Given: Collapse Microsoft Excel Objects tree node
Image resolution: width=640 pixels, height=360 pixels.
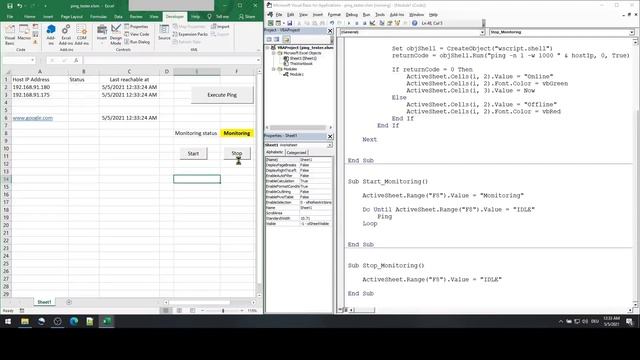Looking at the screenshot, I should click(274, 53).
